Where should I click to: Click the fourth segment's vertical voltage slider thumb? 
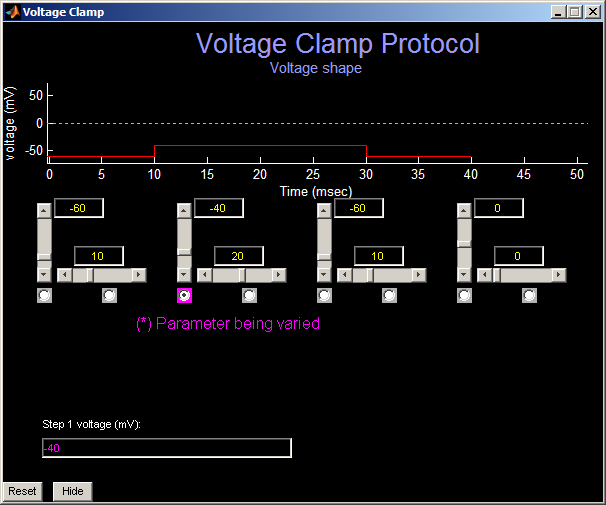click(x=463, y=242)
